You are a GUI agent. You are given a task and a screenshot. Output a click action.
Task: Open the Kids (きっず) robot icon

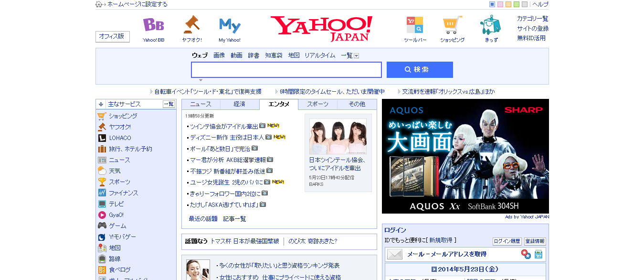[x=490, y=24]
